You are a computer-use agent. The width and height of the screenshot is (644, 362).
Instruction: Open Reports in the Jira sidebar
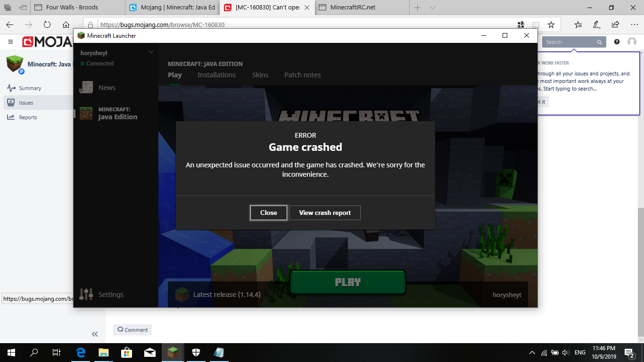28,117
